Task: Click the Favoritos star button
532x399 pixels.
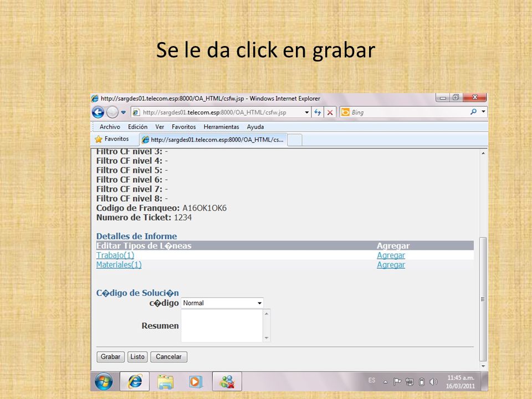Action: (x=112, y=139)
